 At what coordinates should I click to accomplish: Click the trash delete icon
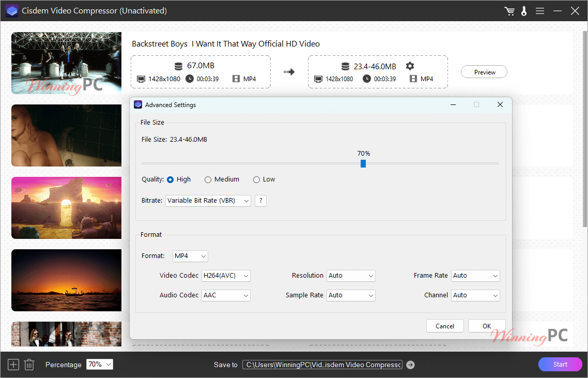point(29,365)
